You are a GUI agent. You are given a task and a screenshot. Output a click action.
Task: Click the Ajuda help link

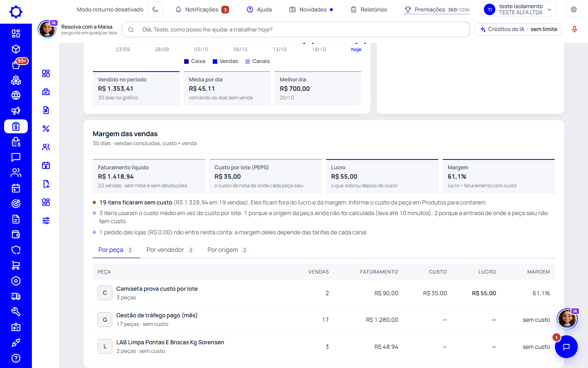259,9
